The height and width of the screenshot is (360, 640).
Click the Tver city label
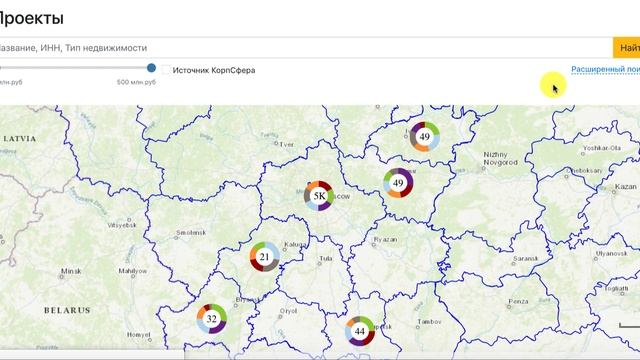click(x=286, y=144)
